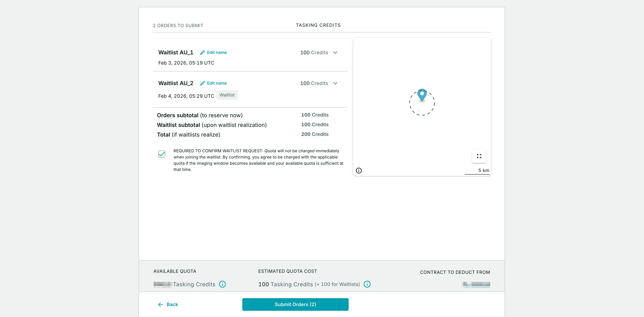Click the info icon on the map
Viewport: 644px width, 317px height.
359,170
